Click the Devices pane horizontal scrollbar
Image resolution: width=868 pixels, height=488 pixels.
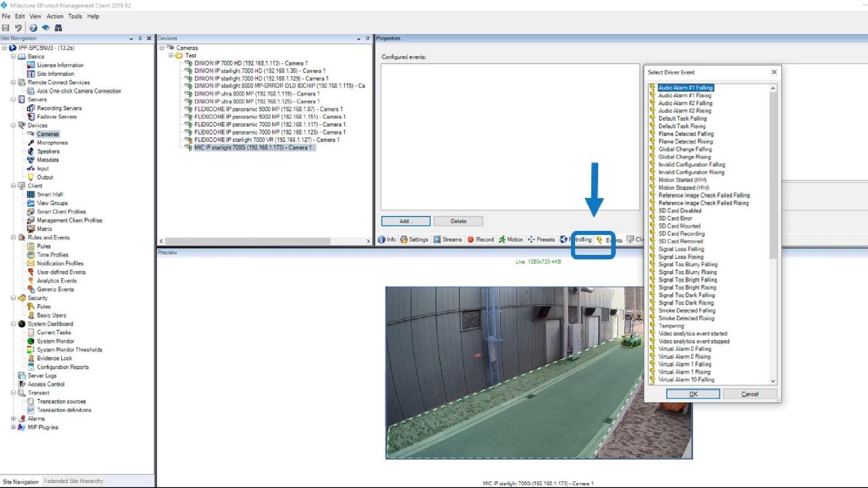[x=248, y=241]
